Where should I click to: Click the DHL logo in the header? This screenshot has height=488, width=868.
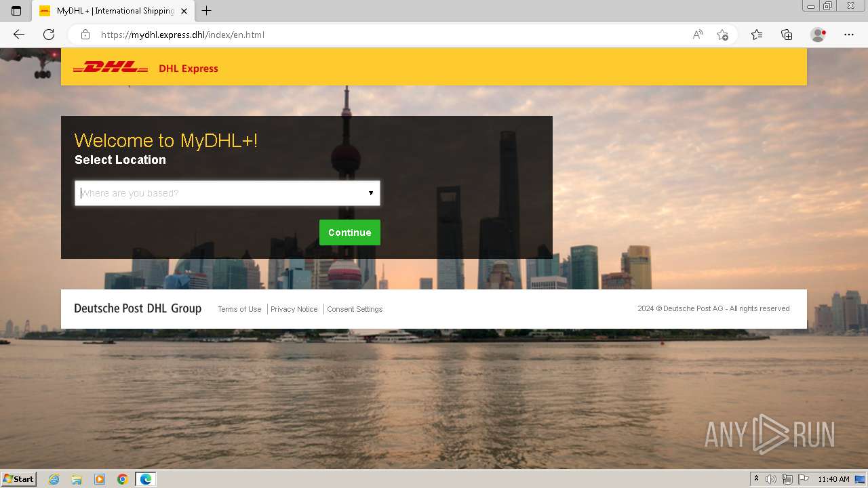111,67
